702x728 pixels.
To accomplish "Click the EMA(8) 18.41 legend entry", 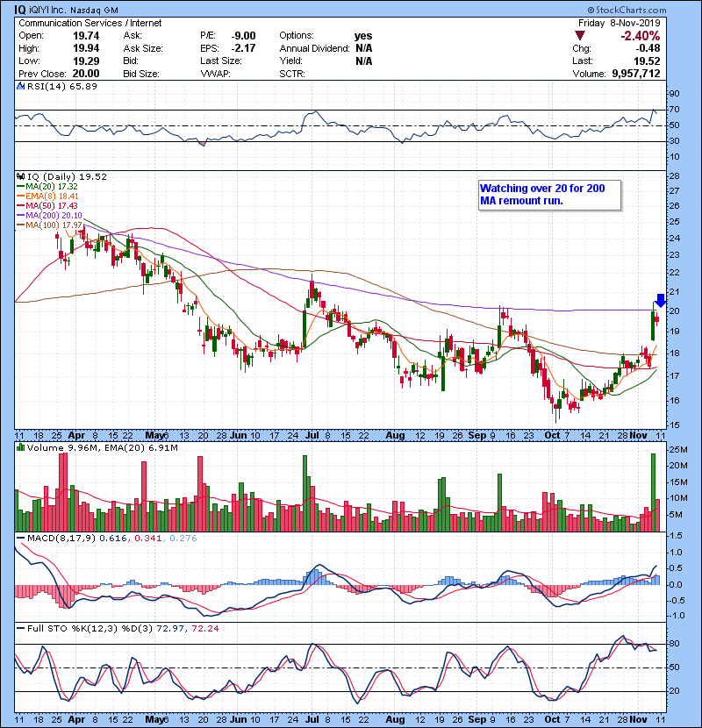I will [47, 196].
